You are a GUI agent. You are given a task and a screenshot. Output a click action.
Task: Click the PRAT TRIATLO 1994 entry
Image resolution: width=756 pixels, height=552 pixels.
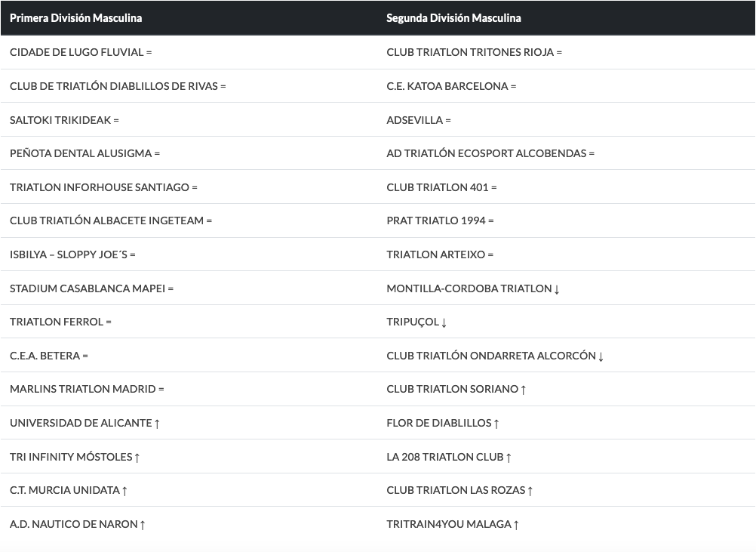[440, 220]
